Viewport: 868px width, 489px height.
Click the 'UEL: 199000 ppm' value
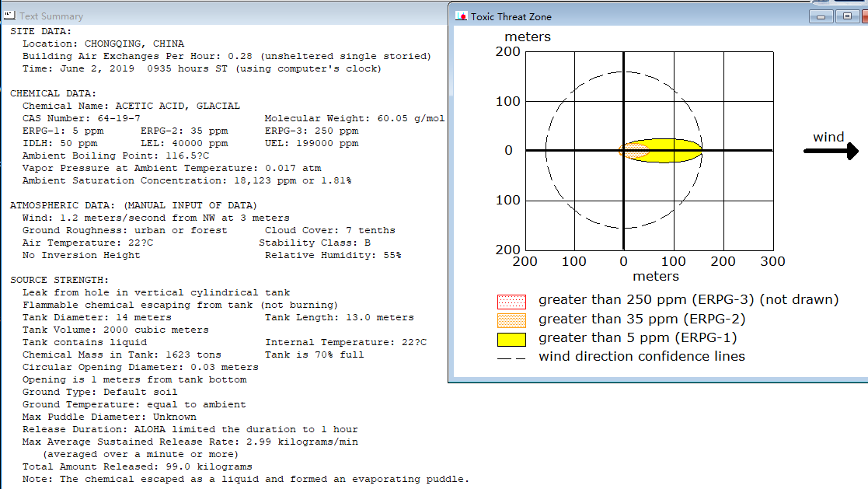point(312,143)
